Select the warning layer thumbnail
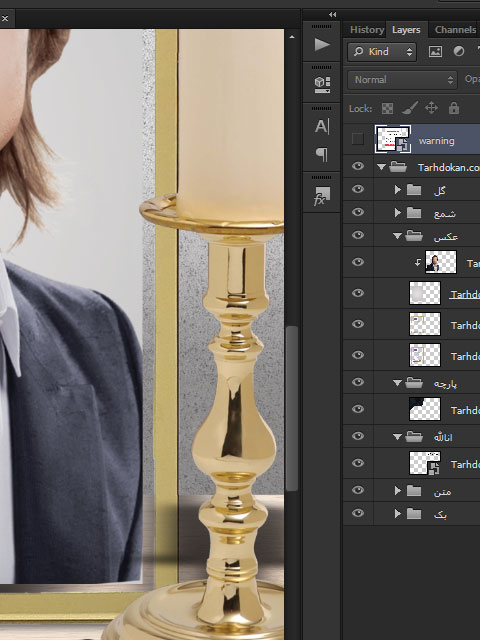Viewport: 480px width, 640px height. coord(393,139)
